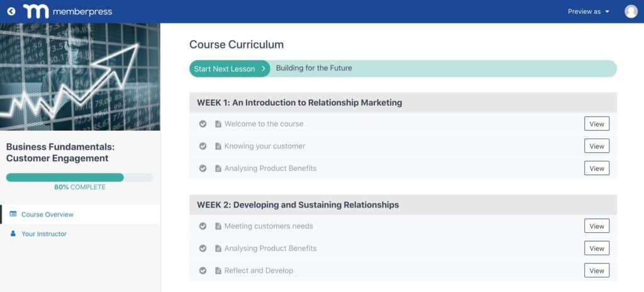Click View button for Welcome to the course
644x292 pixels.
point(597,124)
